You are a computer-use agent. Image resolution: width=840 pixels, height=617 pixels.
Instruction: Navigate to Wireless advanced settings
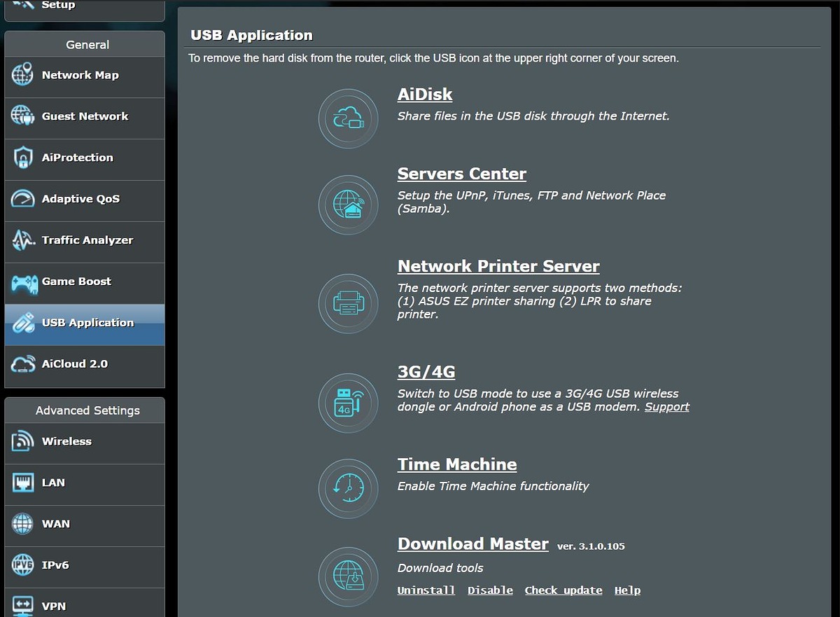[66, 442]
